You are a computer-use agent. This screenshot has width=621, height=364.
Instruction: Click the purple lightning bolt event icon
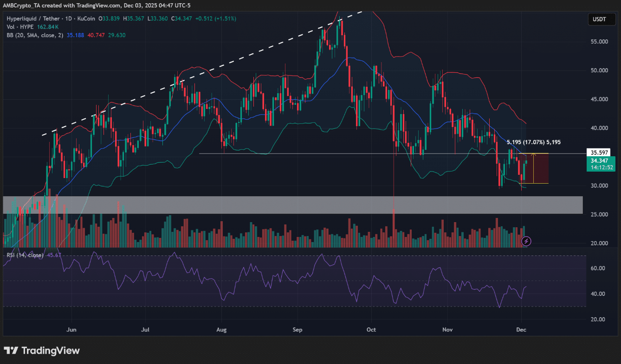[526, 241]
